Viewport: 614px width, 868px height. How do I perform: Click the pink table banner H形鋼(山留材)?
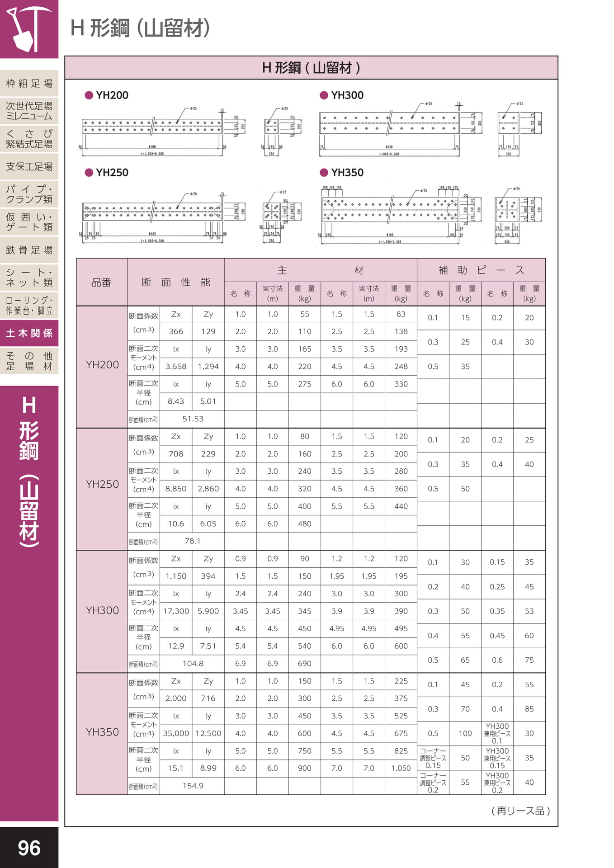311,68
